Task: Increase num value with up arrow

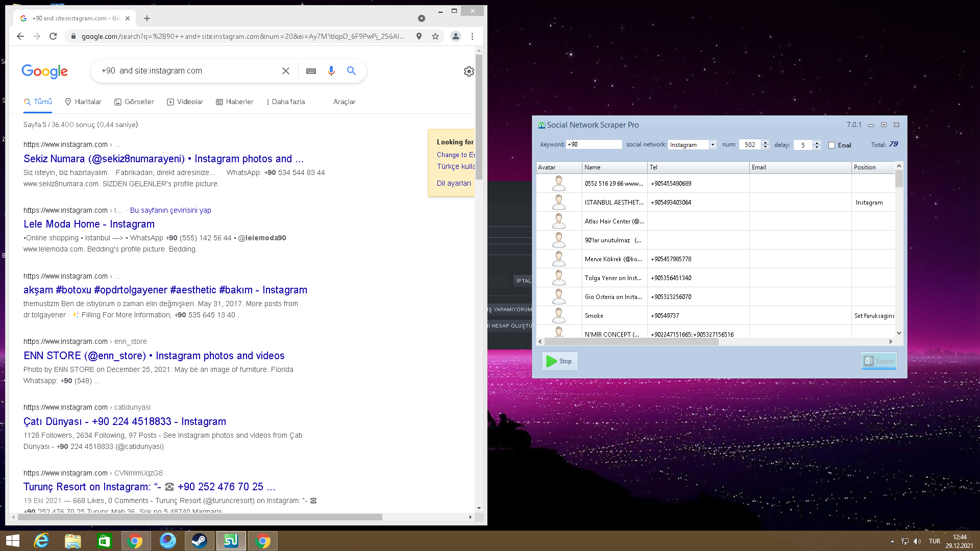Action: point(765,142)
